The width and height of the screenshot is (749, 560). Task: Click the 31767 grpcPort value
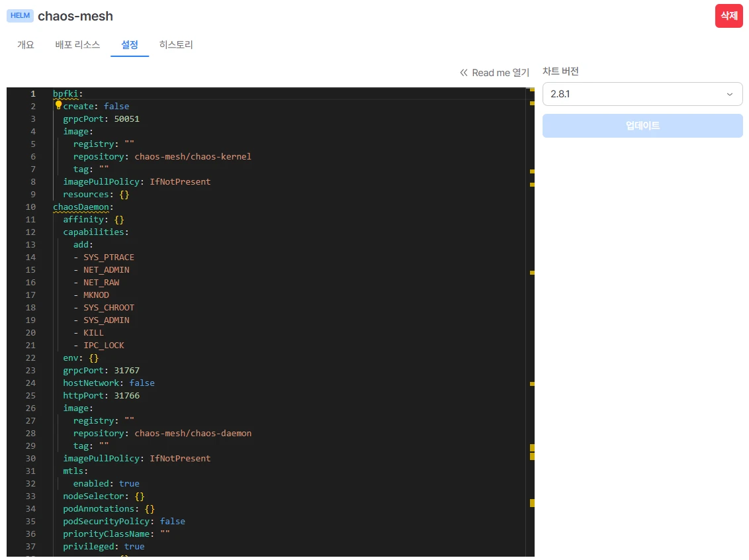coord(126,370)
